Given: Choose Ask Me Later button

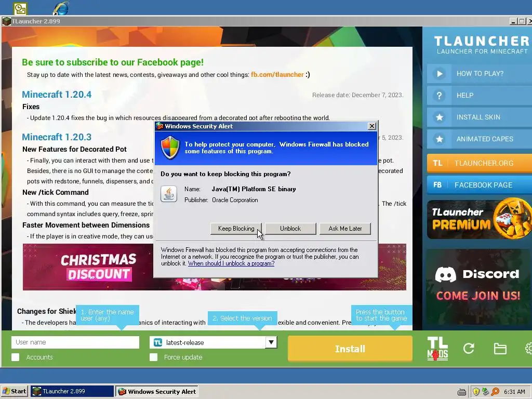Looking at the screenshot, I should tap(345, 229).
